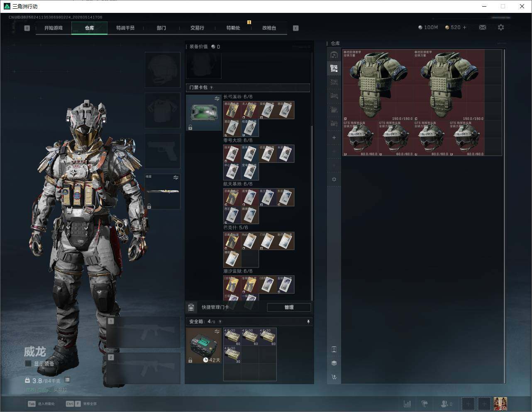Add a new warehouse container slot
This screenshot has height=412, width=532.
pyautogui.click(x=334, y=137)
